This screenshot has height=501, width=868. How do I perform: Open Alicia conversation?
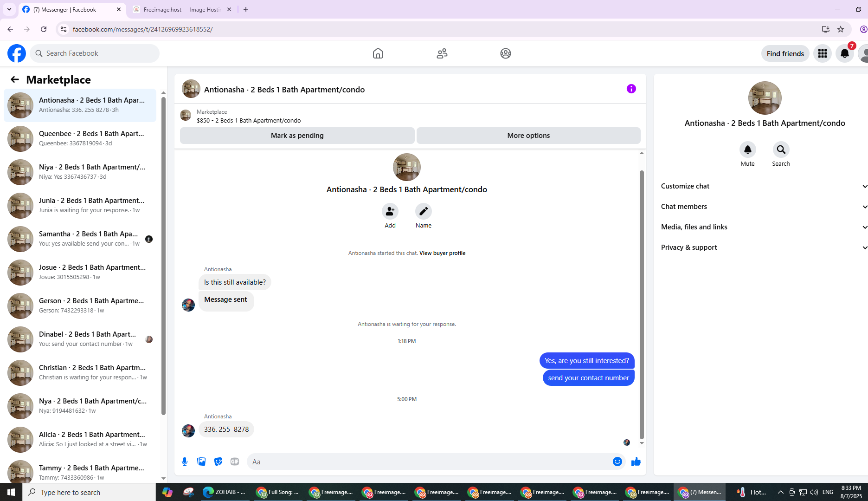point(80,440)
